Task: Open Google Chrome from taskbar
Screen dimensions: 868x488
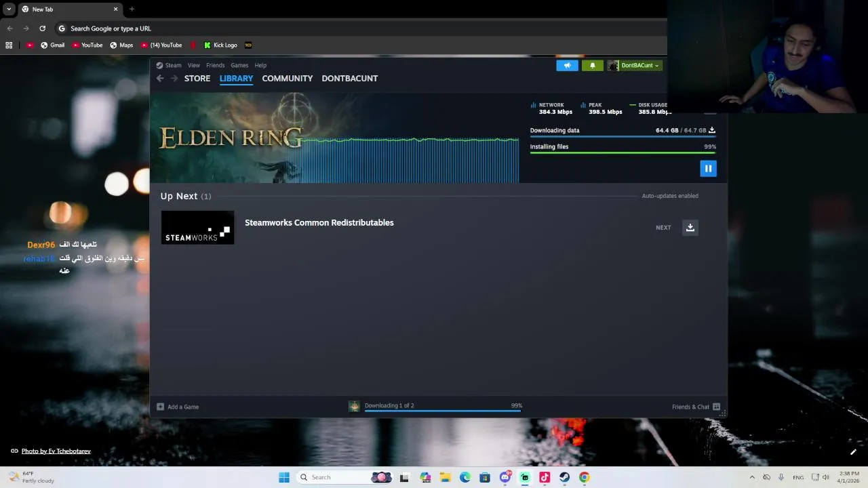Action: (585, 477)
